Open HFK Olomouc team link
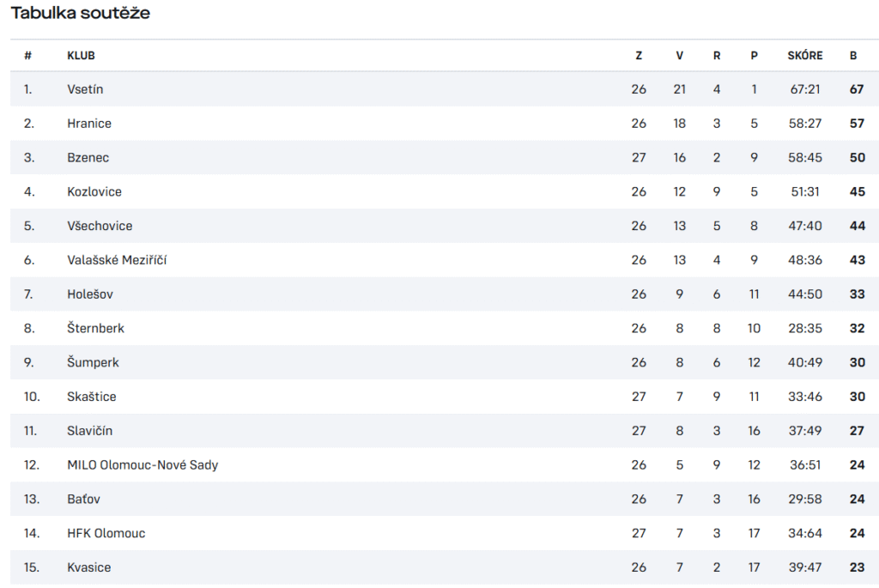The image size is (879, 588). click(106, 534)
